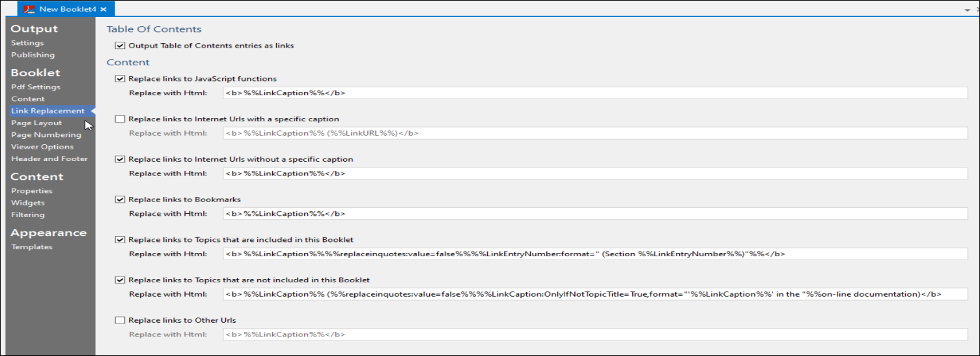Image resolution: width=980 pixels, height=356 pixels.
Task: Open Templates under Appearance
Action: [31, 246]
